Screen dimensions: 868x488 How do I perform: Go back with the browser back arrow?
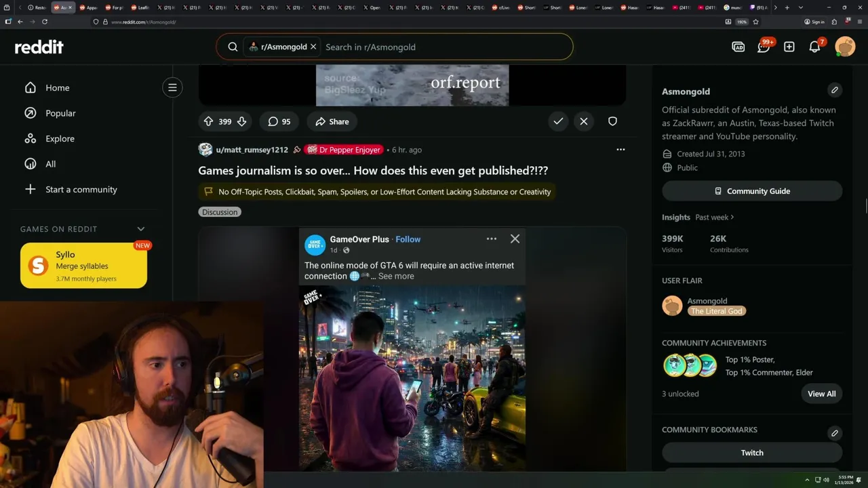click(x=20, y=22)
